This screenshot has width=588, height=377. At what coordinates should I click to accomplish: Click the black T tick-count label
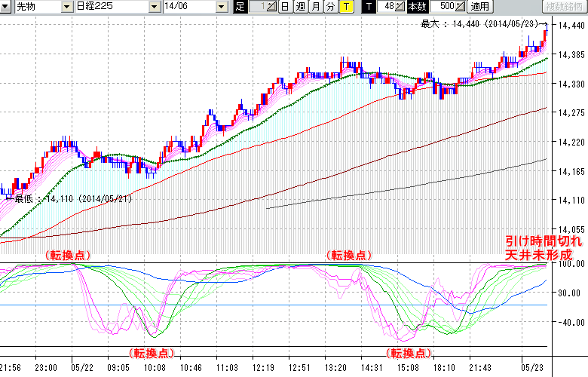point(369,7)
